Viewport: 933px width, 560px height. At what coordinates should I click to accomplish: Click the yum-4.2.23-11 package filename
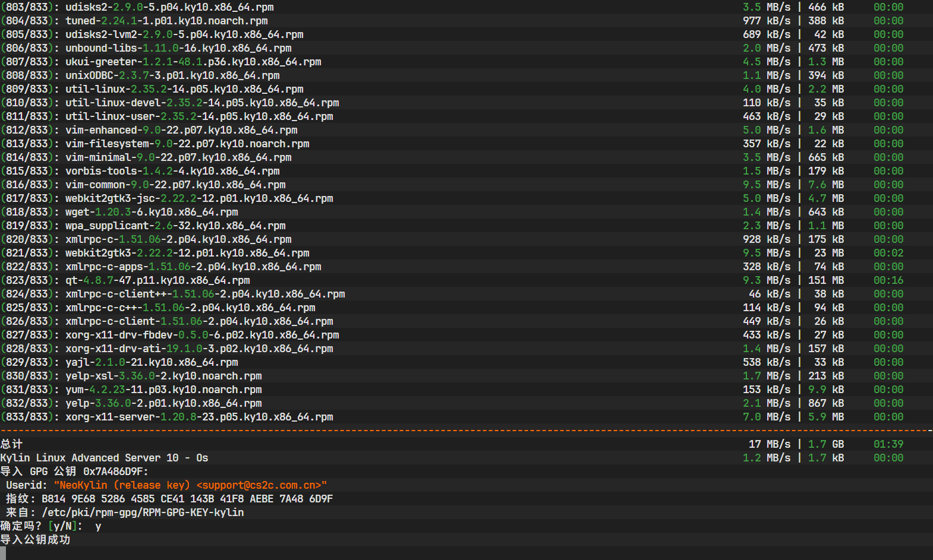click(x=163, y=390)
